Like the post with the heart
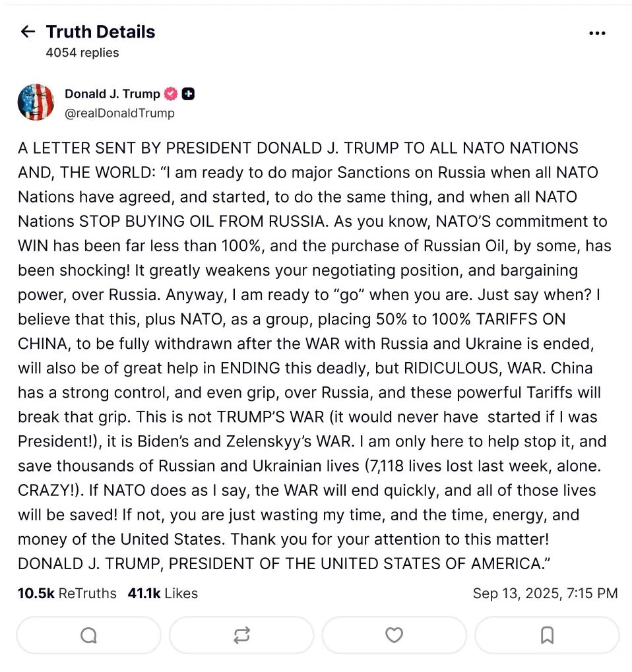 (394, 635)
